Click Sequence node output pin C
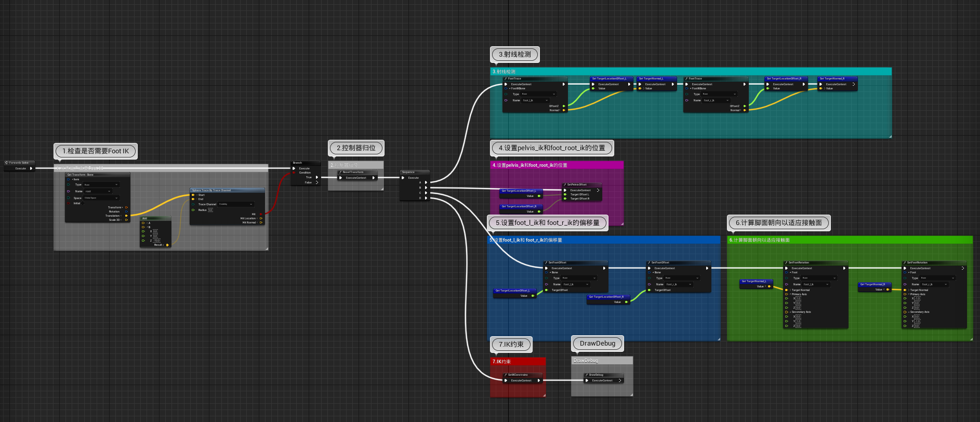 (x=426, y=193)
